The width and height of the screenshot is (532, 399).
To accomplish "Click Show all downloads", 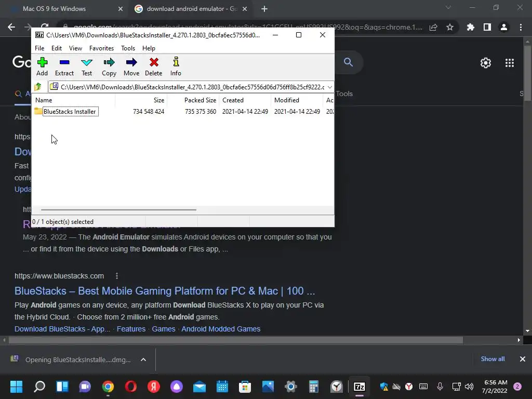I will tap(493, 358).
